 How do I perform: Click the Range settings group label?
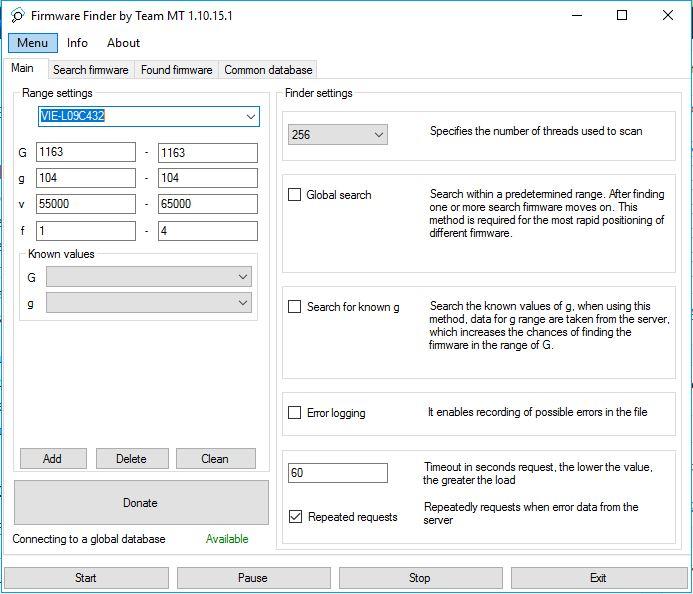coord(57,93)
